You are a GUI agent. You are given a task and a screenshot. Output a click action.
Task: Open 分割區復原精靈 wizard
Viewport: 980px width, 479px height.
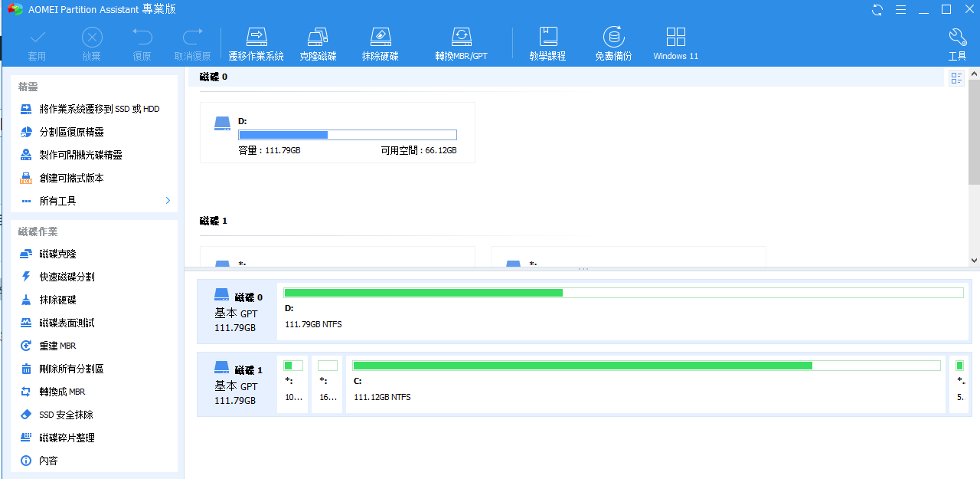pyautogui.click(x=71, y=132)
